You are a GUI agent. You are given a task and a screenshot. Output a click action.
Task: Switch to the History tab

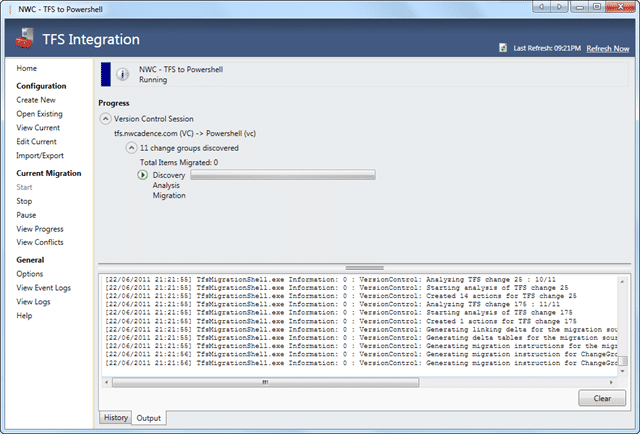pyautogui.click(x=116, y=417)
